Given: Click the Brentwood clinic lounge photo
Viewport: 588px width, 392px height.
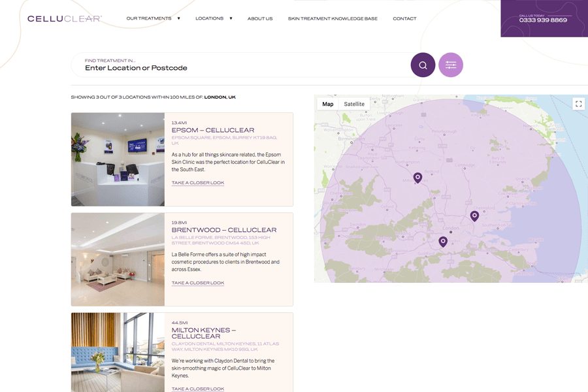Looking at the screenshot, I should pyautogui.click(x=118, y=259).
